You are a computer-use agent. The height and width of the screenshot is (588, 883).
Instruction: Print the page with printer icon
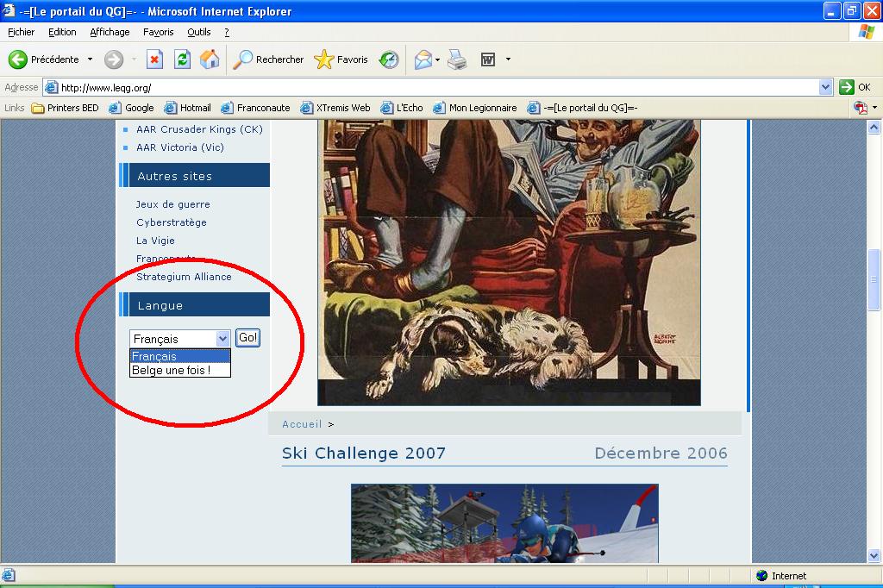coord(457,59)
